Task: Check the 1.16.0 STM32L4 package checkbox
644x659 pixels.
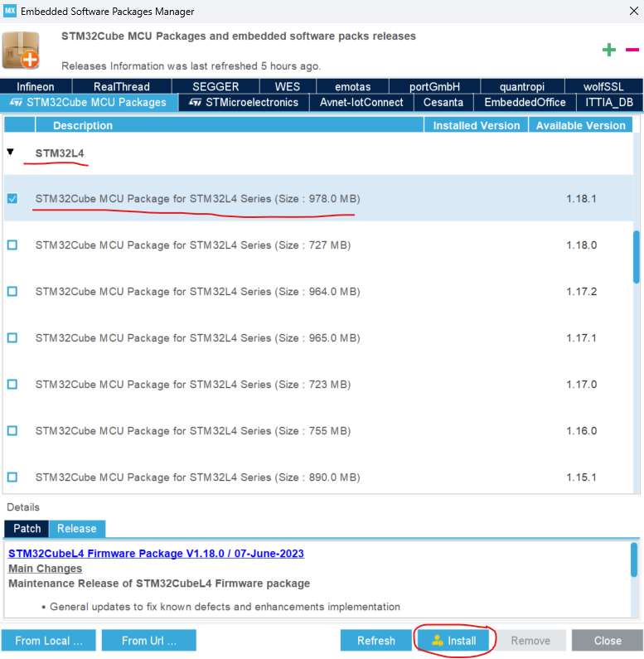Action: pyautogui.click(x=12, y=431)
